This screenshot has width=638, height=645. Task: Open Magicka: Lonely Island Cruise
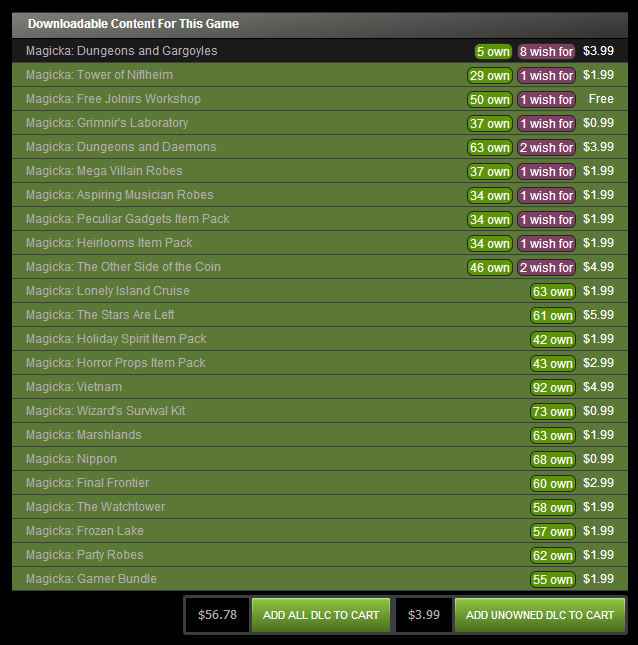[320, 291]
